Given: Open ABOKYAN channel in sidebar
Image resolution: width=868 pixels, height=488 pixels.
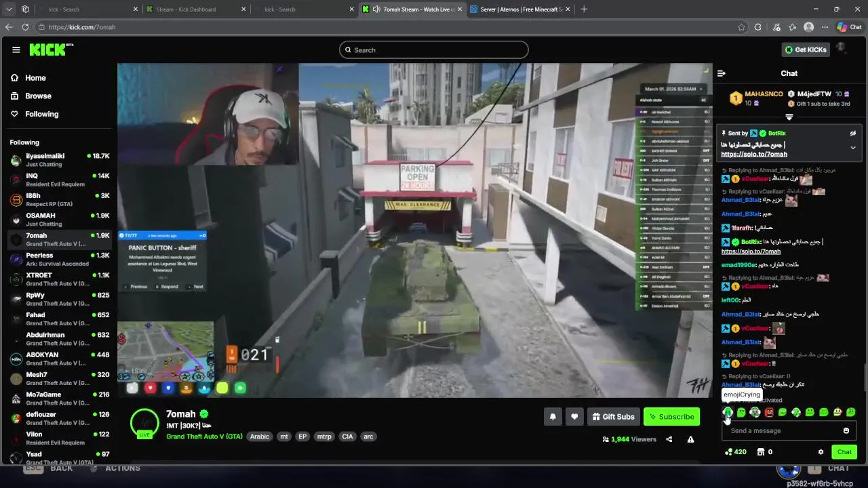Looking at the screenshot, I should click(60, 359).
